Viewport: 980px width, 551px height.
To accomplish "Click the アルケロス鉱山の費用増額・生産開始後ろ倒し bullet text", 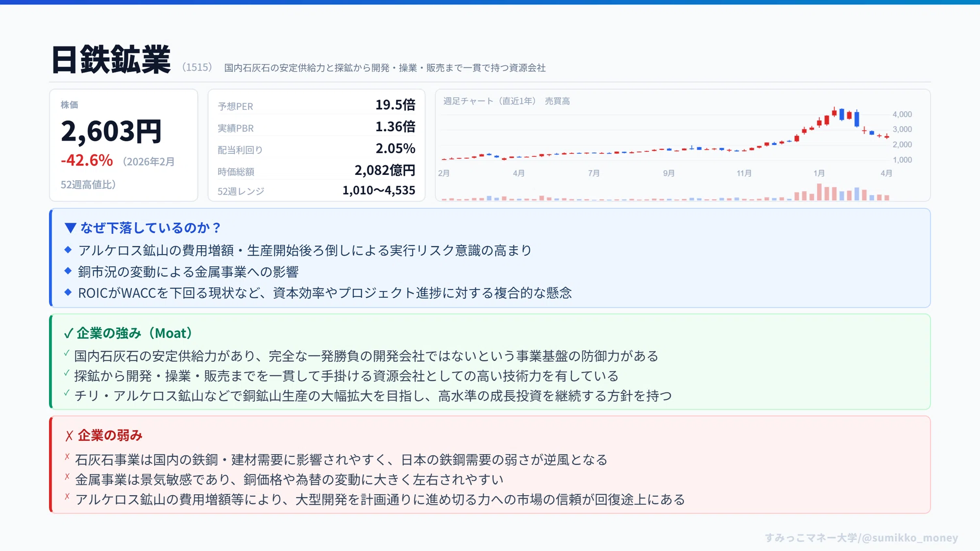I will [305, 250].
